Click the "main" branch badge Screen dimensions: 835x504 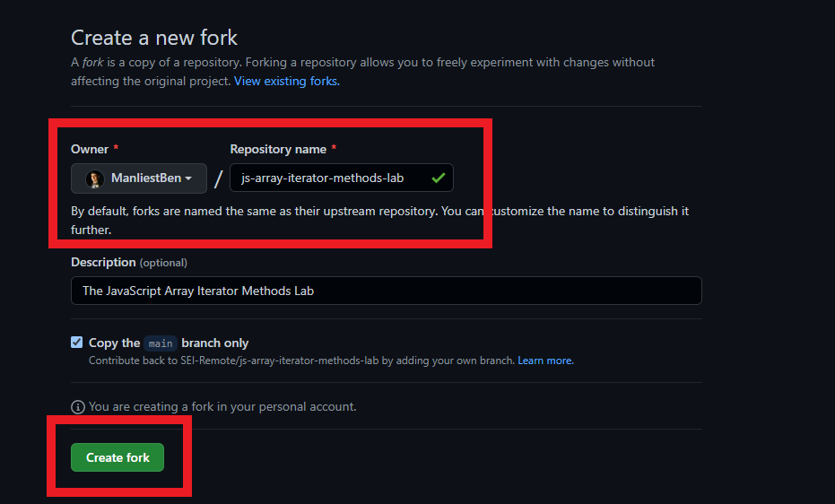161,343
